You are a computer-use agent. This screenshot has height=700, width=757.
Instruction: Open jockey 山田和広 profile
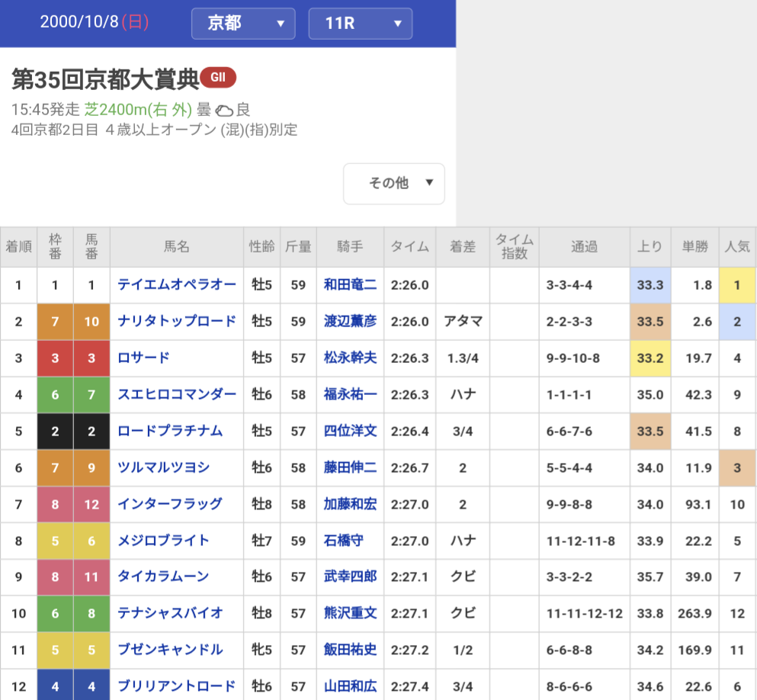click(x=350, y=686)
